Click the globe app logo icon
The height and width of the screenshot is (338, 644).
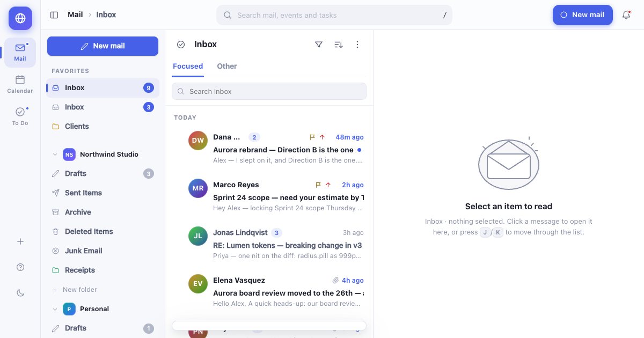pos(20,18)
